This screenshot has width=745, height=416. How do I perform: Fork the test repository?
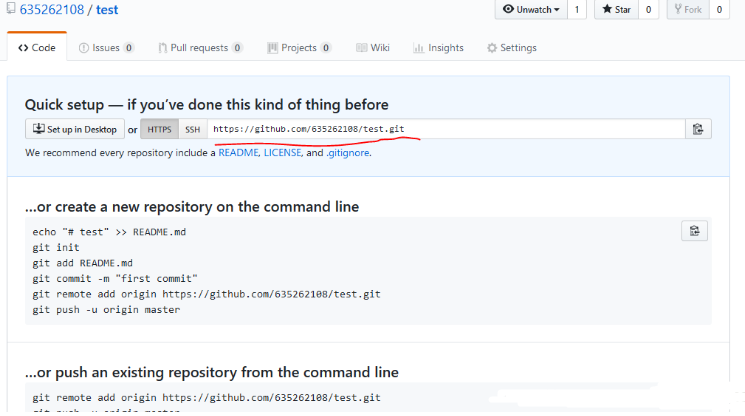coord(687,10)
